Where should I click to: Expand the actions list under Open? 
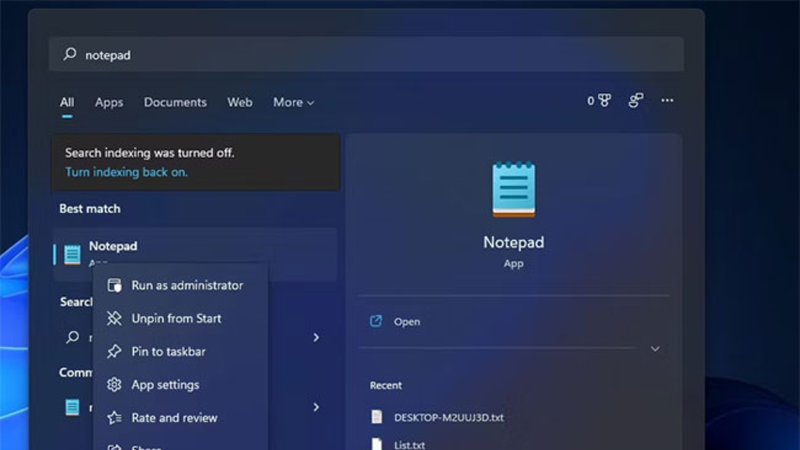tap(655, 349)
